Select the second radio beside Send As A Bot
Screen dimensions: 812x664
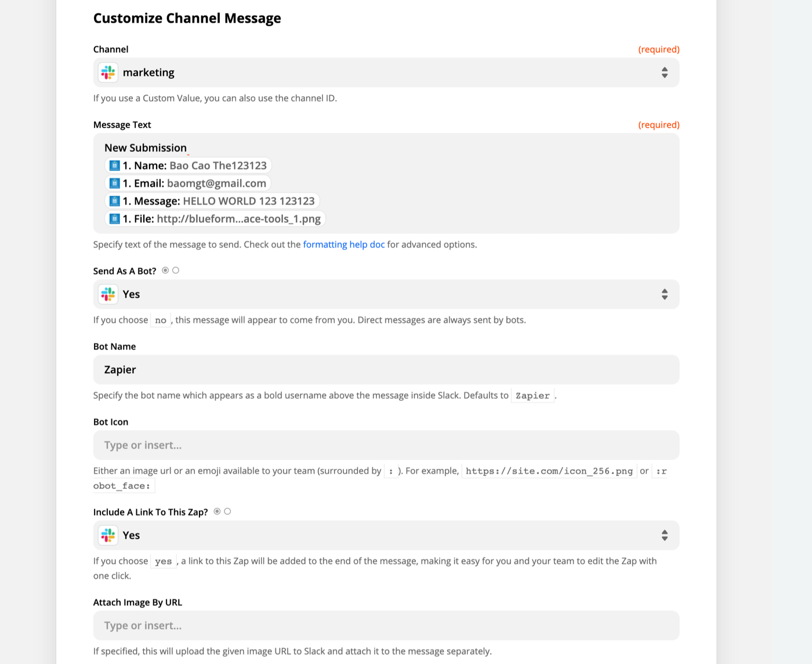coord(176,270)
